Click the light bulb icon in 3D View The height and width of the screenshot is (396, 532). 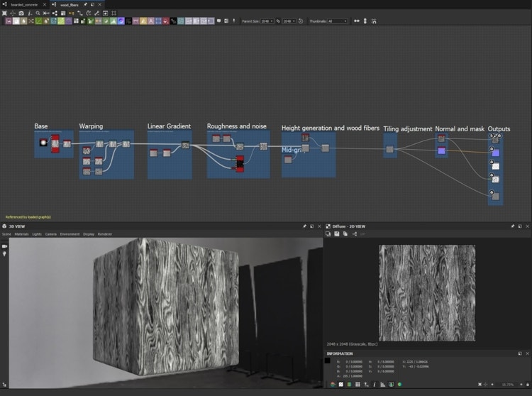click(4, 253)
